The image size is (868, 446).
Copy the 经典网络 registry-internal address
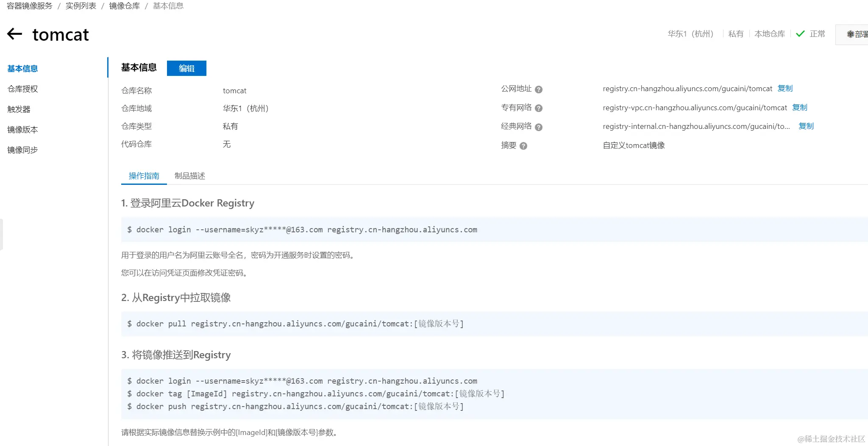coord(806,126)
